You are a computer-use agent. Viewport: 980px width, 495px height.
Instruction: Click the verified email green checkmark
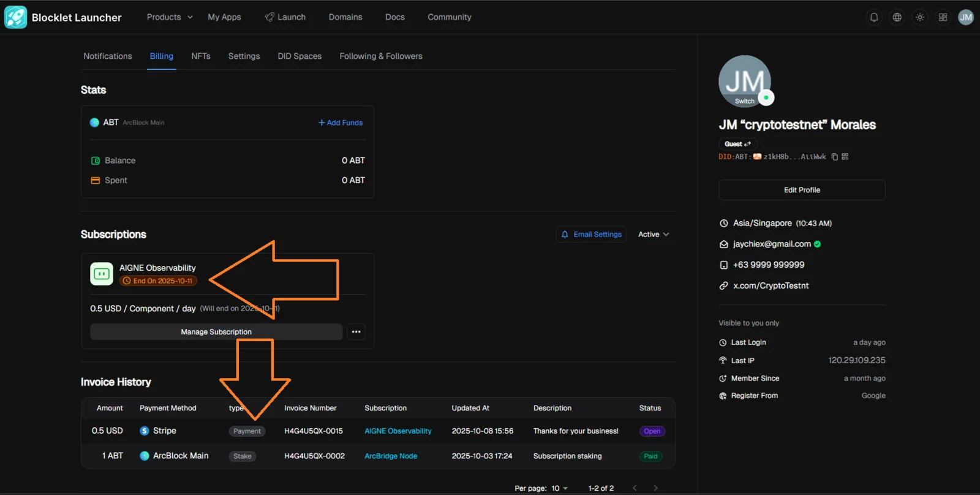click(817, 244)
